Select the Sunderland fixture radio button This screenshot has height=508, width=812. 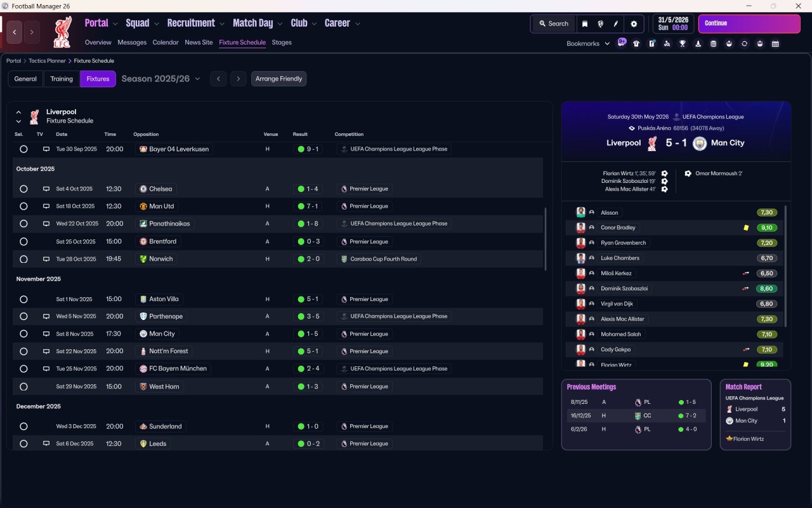(x=23, y=427)
